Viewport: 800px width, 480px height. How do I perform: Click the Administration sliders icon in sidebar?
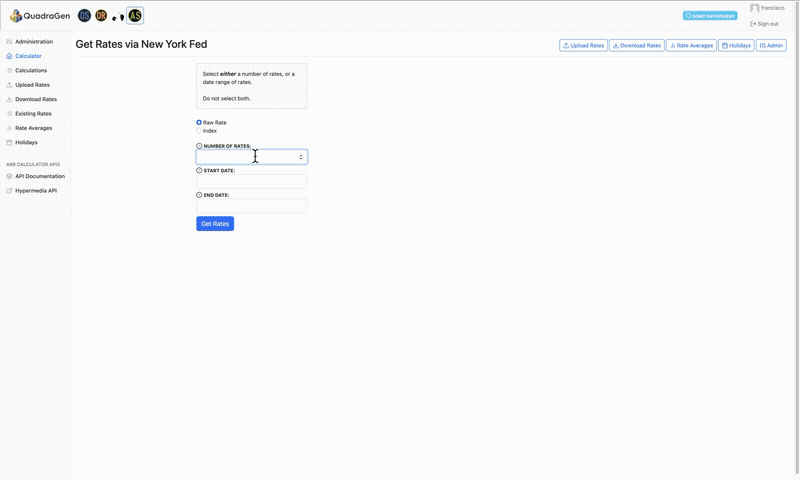point(9,42)
